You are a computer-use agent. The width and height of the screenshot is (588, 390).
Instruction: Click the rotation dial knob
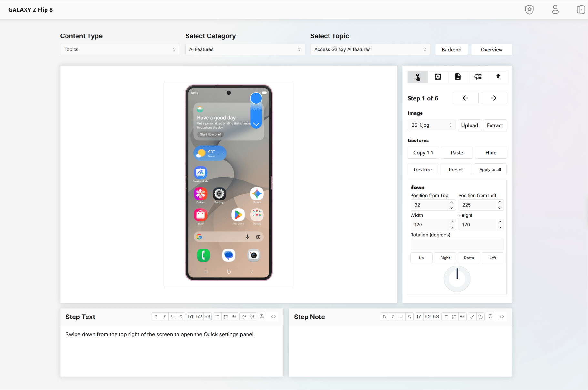pyautogui.click(x=457, y=278)
